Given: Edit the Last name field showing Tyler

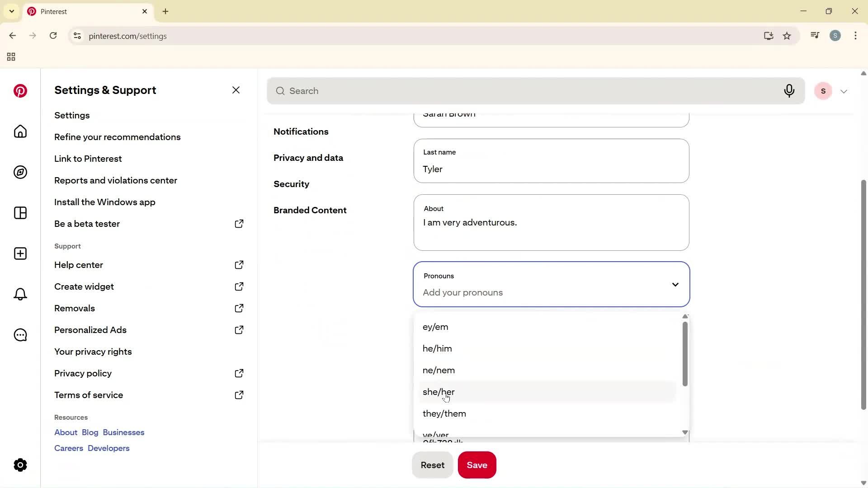Looking at the screenshot, I should coord(551,169).
